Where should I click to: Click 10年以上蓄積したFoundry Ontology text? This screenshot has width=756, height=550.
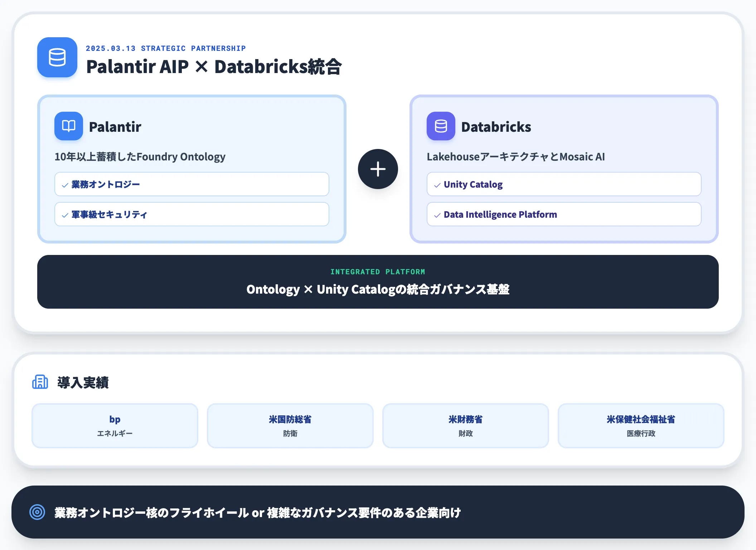click(x=140, y=157)
